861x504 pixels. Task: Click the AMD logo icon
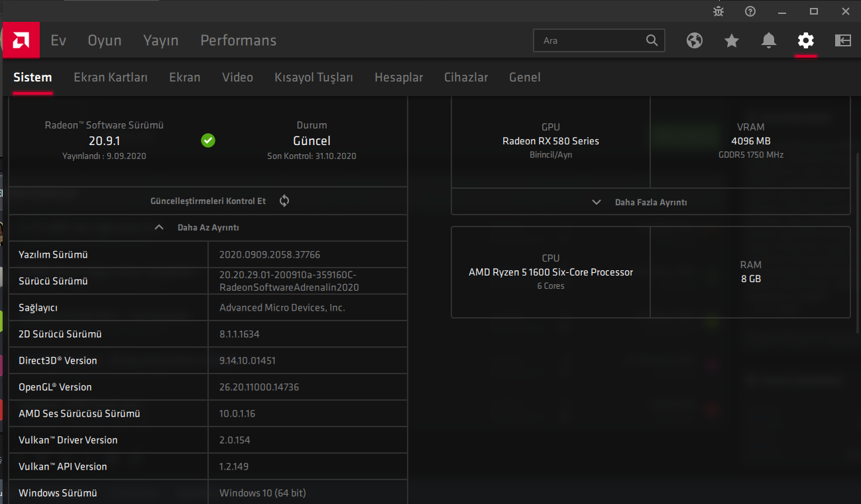(x=21, y=40)
